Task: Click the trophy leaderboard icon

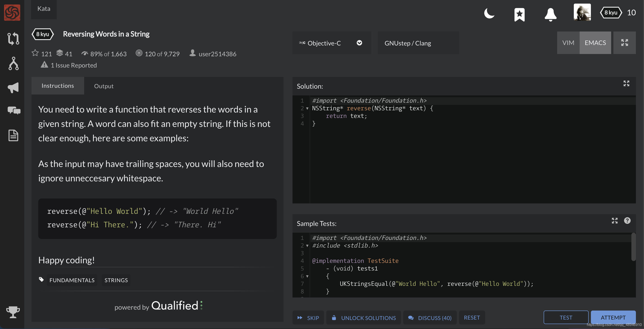Action: point(13,312)
